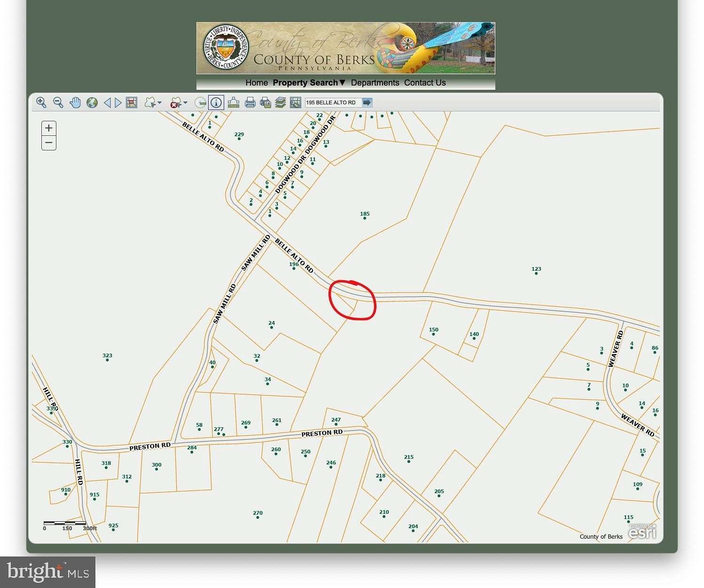
Task: Open the map layers stack icon
Action: [281, 102]
